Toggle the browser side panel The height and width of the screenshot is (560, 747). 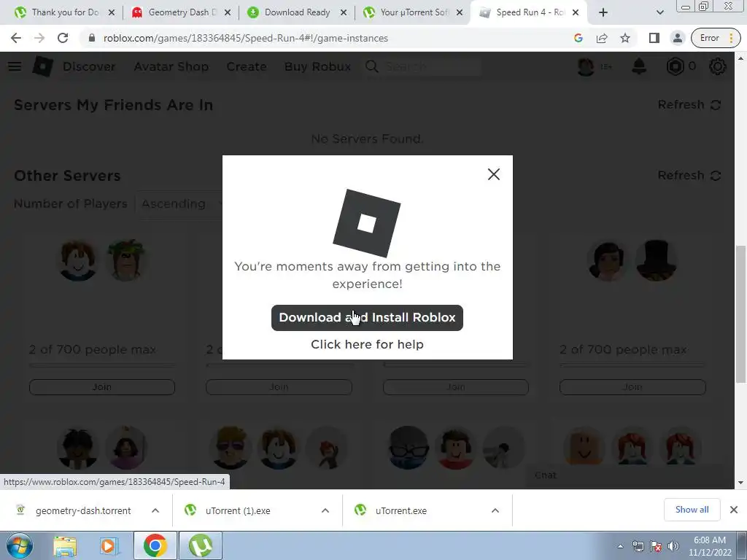(x=654, y=38)
